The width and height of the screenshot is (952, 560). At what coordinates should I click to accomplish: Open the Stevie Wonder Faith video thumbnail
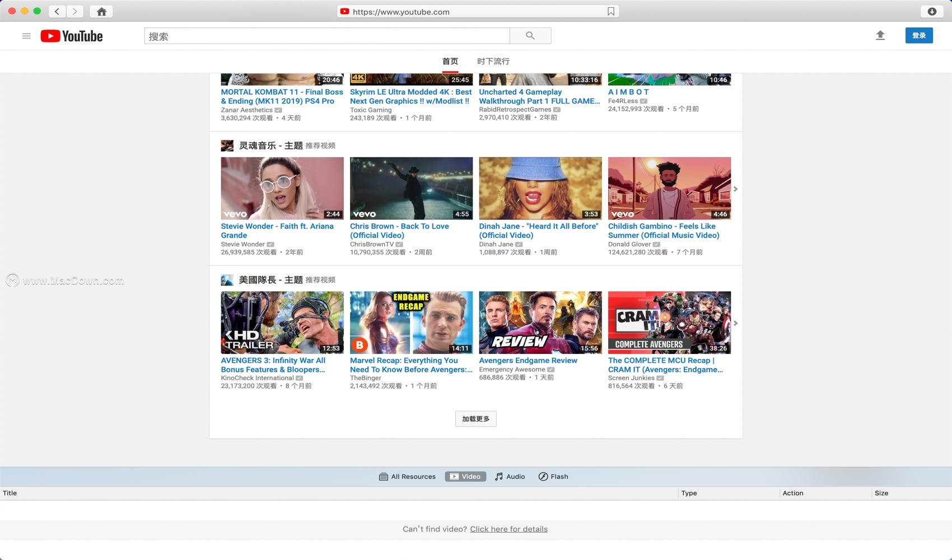click(x=282, y=188)
